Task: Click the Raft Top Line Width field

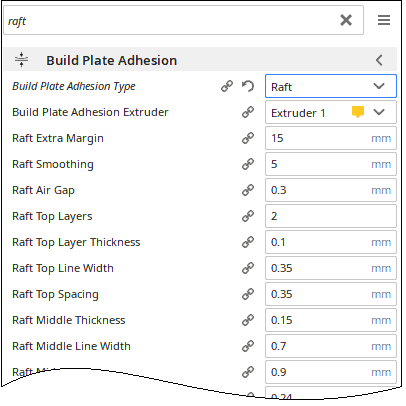Action: [331, 268]
